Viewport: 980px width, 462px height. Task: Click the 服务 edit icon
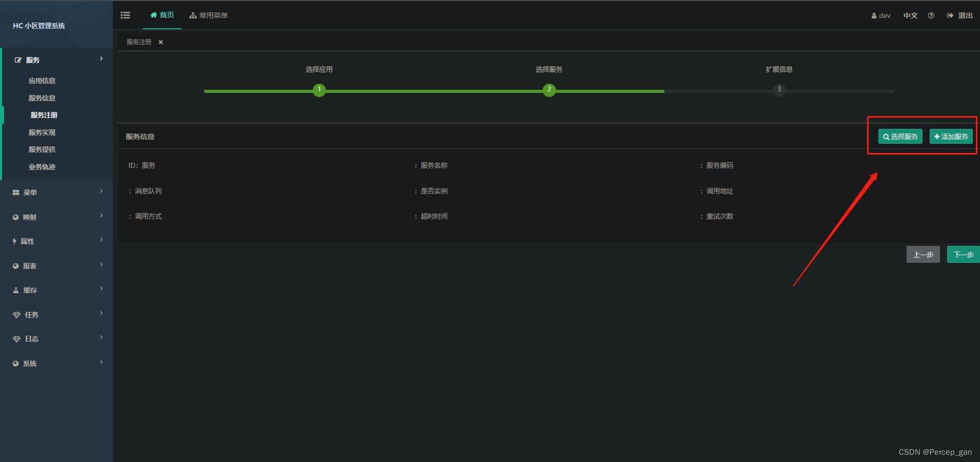pos(18,60)
